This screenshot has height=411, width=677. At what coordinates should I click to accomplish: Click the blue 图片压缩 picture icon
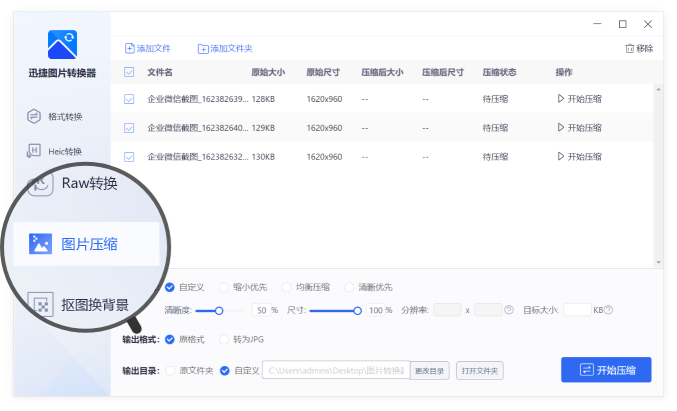point(40,244)
